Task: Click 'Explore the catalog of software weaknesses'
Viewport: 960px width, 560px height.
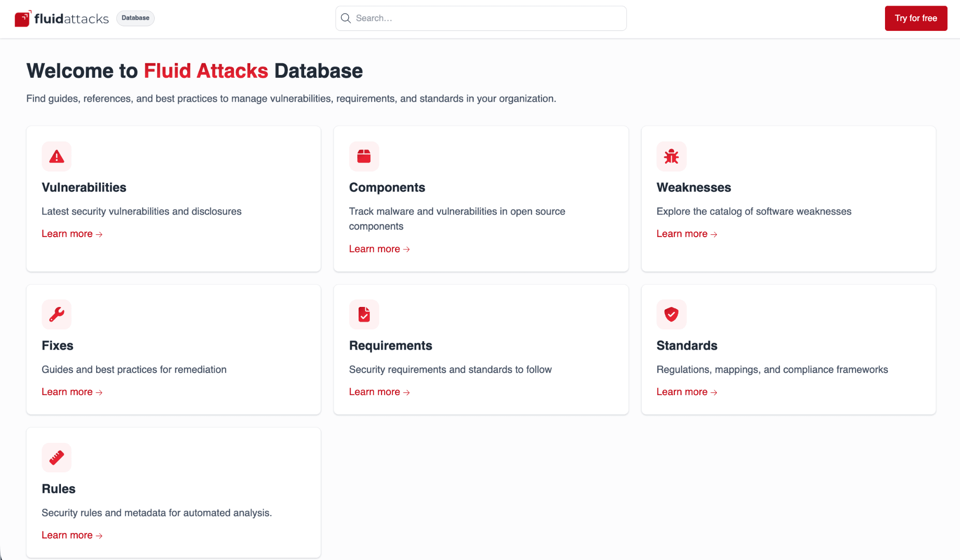Action: tap(754, 211)
